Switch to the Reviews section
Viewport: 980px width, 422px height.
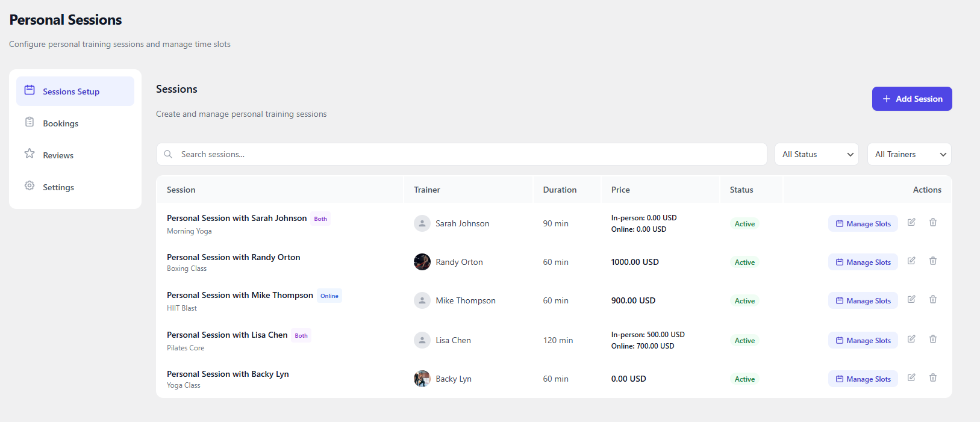[58, 155]
